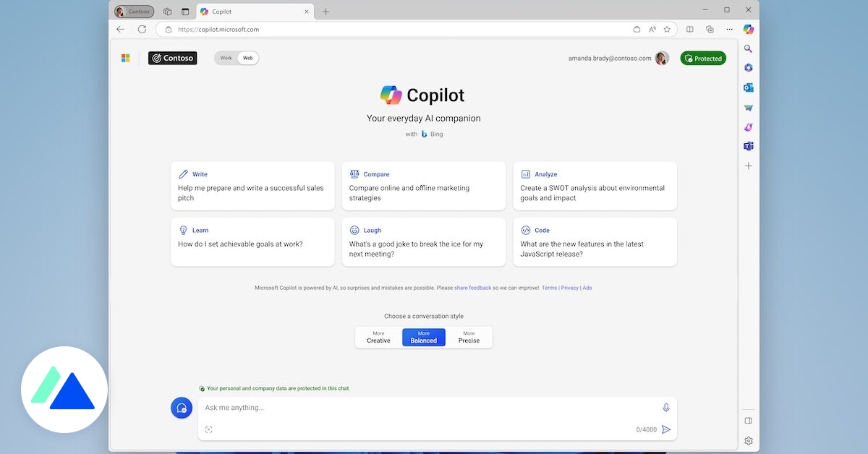The image size is (868, 454).
Task: Click the split screen icon
Action: click(689, 30)
